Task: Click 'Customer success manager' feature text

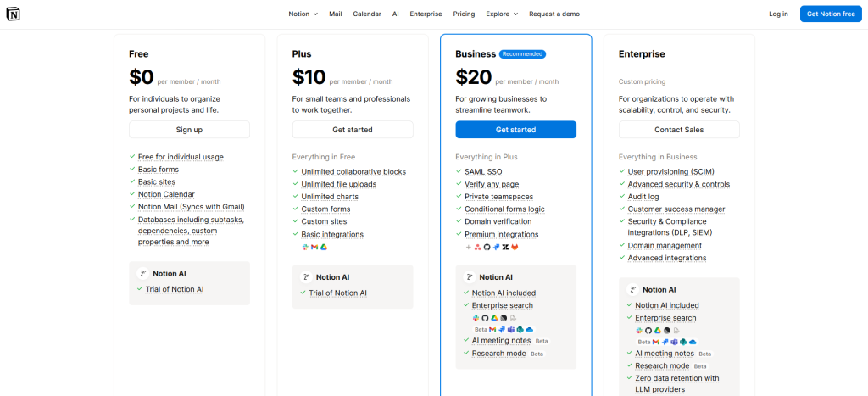Action: point(676,209)
